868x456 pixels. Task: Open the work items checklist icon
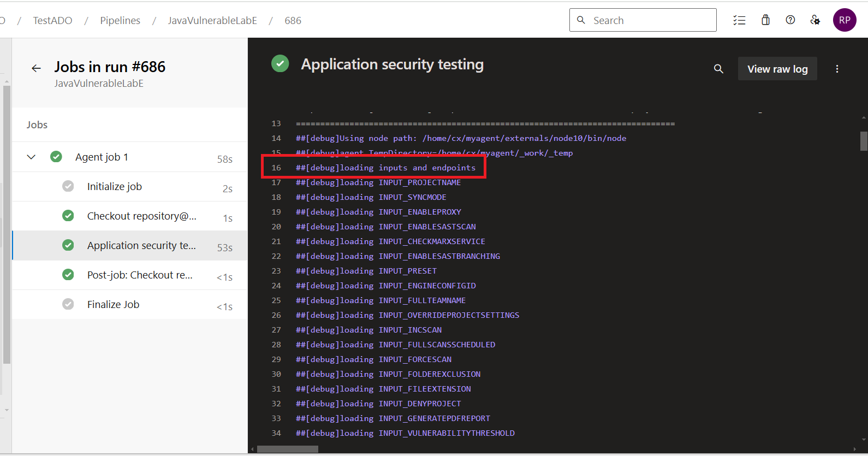[739, 20]
